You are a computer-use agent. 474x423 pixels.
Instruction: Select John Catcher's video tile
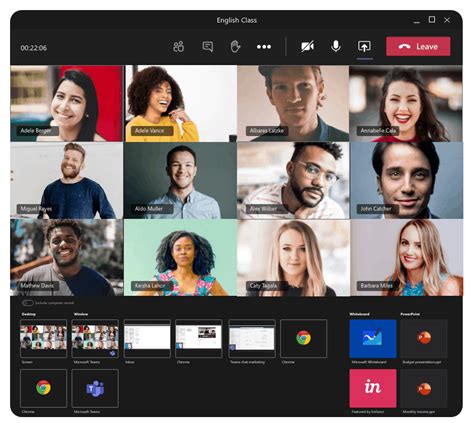click(x=406, y=180)
